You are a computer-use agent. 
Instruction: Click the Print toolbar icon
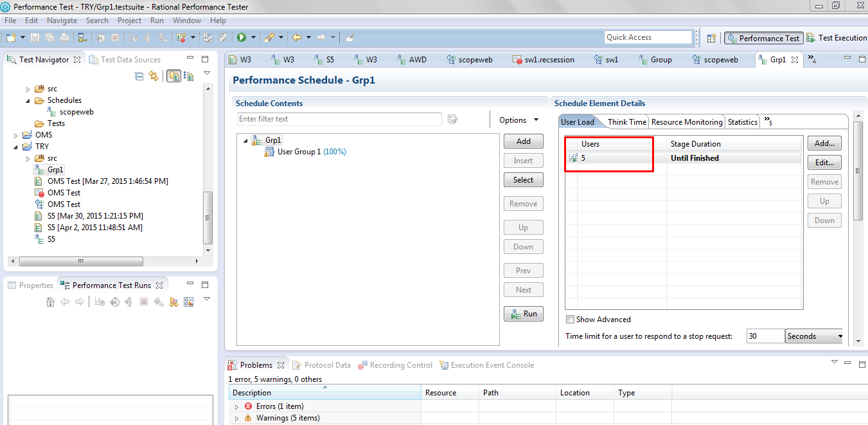64,37
